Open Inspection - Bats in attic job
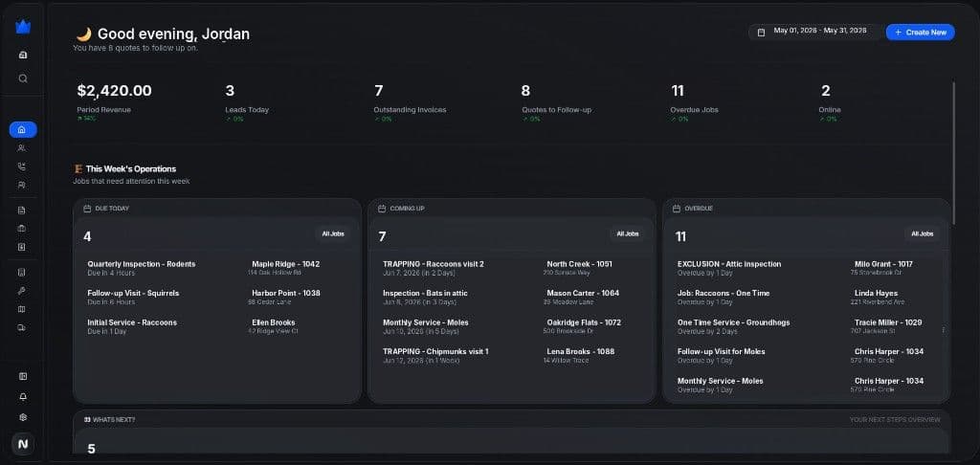Image resolution: width=980 pixels, height=465 pixels. (425, 293)
